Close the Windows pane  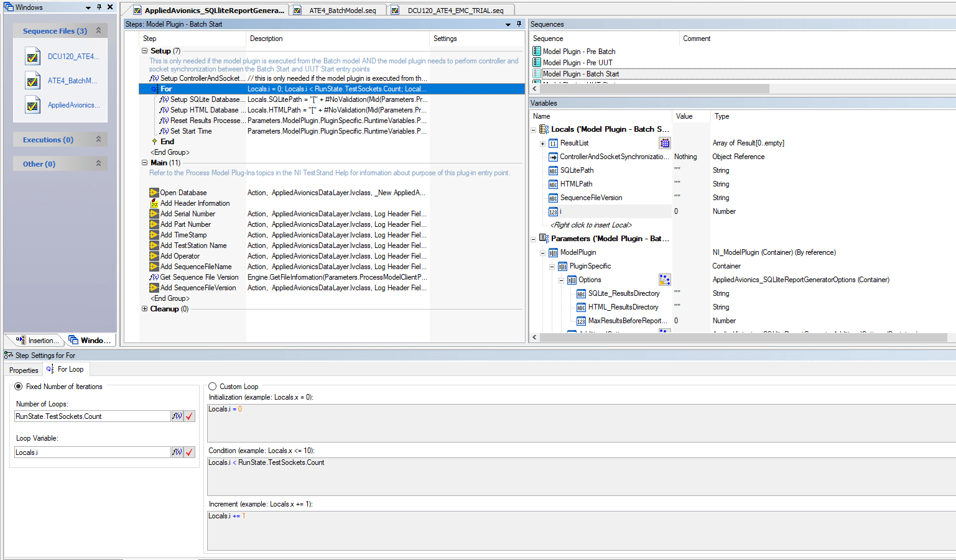coord(110,7)
